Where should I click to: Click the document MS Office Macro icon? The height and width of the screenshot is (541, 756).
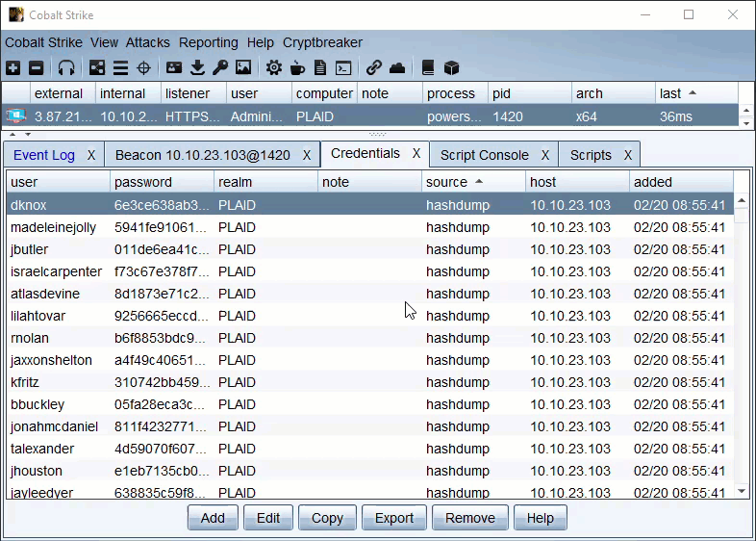[320, 68]
